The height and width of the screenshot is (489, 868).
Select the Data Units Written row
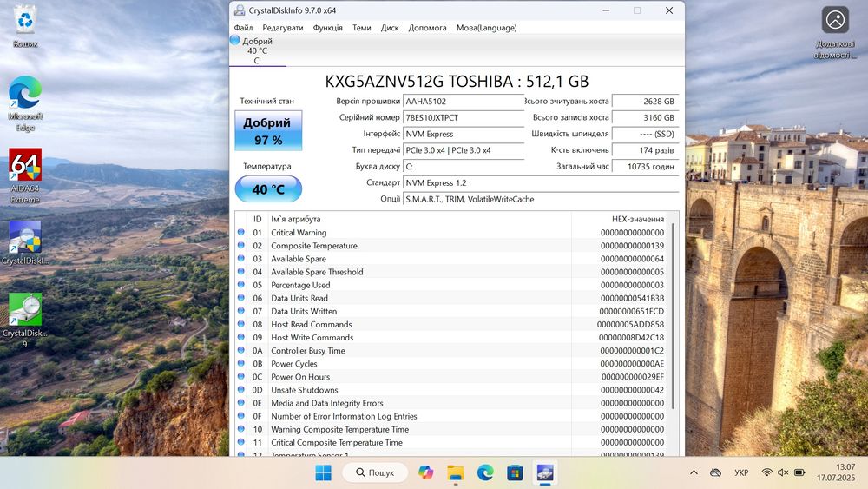[x=451, y=311]
